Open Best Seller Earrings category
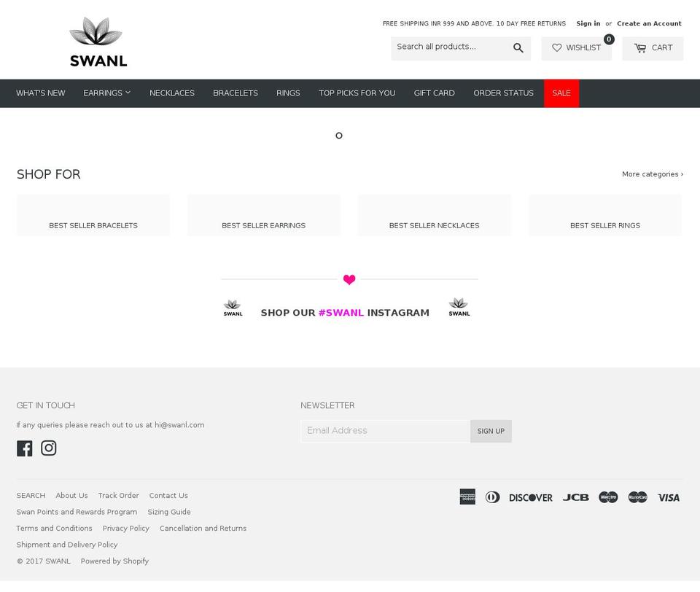Viewport: 700px width, 592px height. pyautogui.click(x=264, y=215)
